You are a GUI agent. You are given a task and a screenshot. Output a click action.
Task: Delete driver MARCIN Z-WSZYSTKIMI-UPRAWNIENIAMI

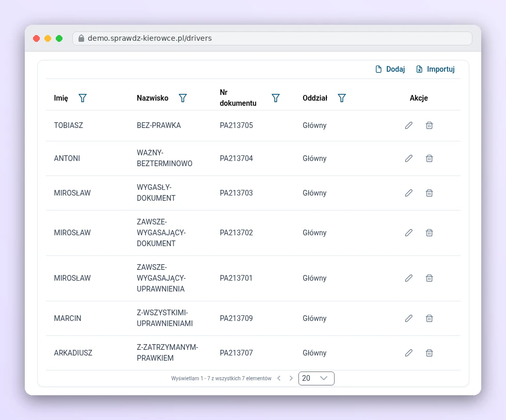[x=429, y=318]
